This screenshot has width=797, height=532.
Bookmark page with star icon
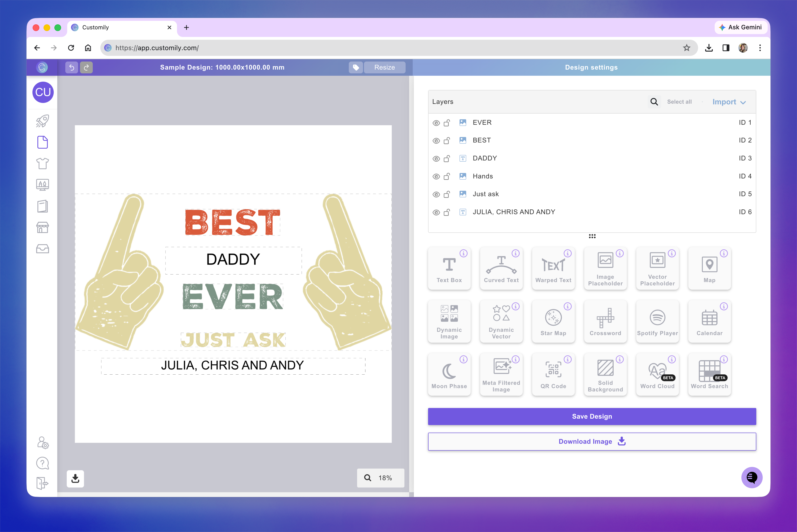[x=686, y=48]
